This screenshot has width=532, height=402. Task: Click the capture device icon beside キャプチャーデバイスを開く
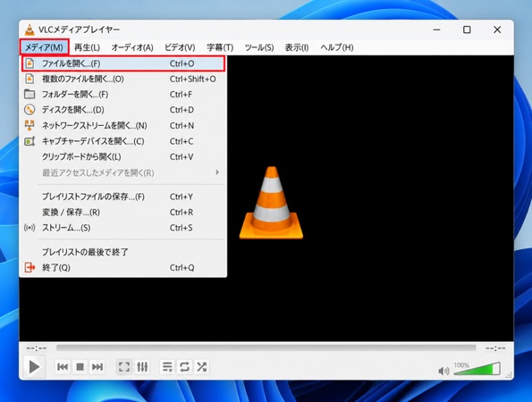point(30,141)
